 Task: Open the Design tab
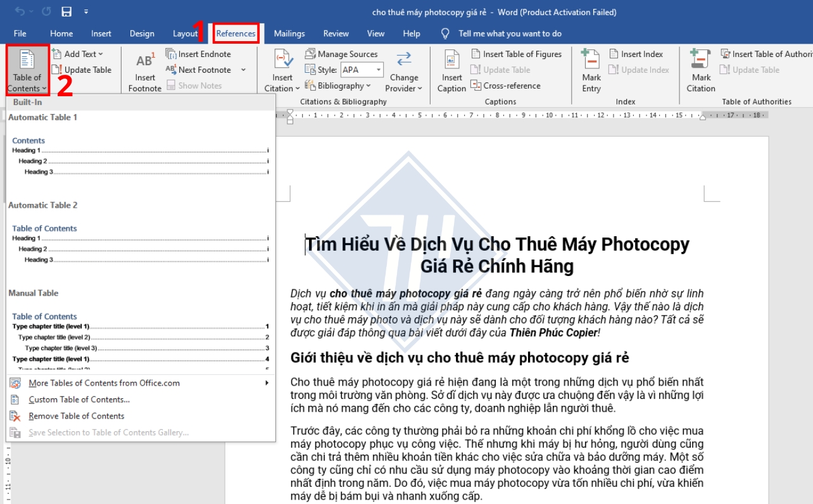click(142, 34)
